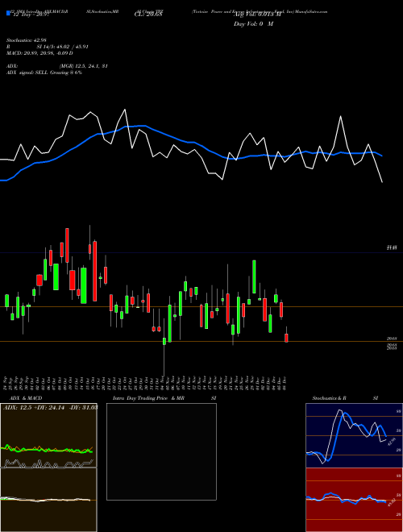The image size is (403, 532).
Task: Click the red-background RSI chart
Action: point(354,500)
